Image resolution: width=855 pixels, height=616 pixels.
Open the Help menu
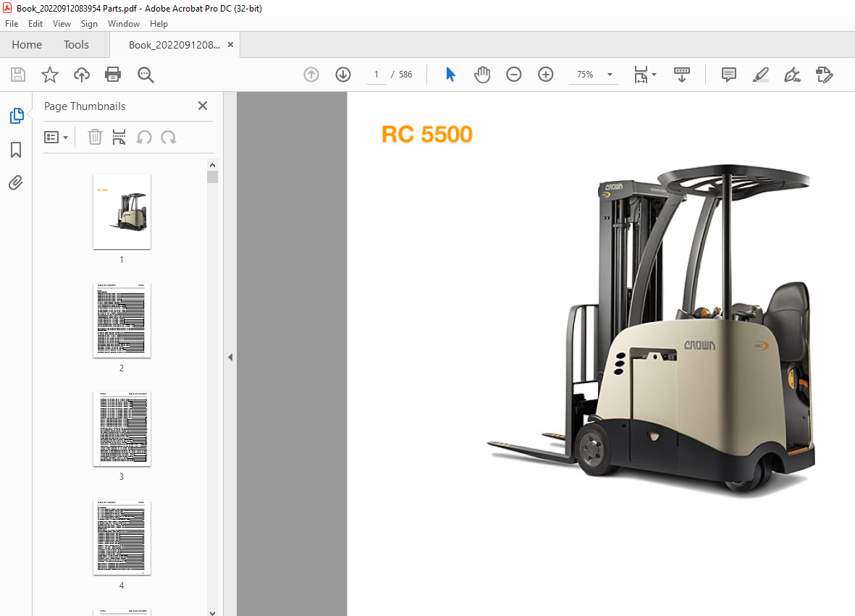tap(159, 23)
